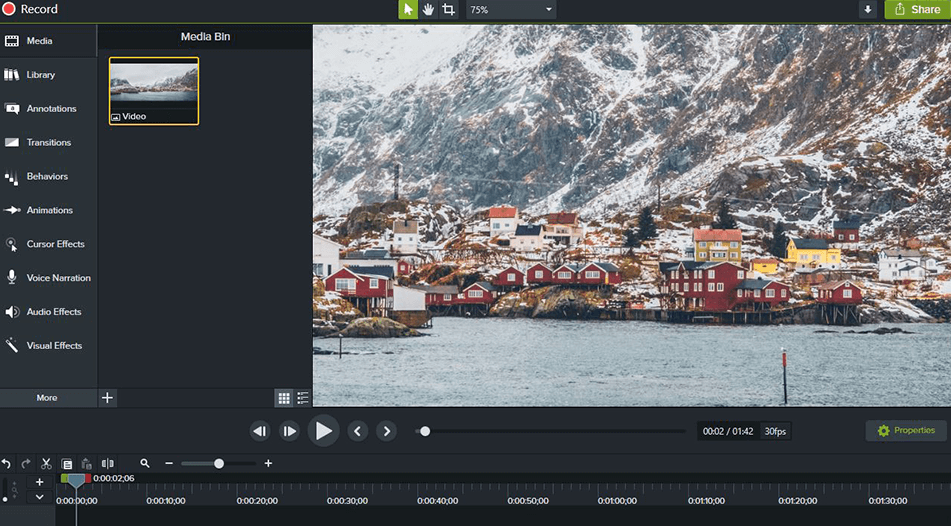Image resolution: width=951 pixels, height=526 pixels.
Task: Open the Cursor Effects tab
Action: pos(48,244)
